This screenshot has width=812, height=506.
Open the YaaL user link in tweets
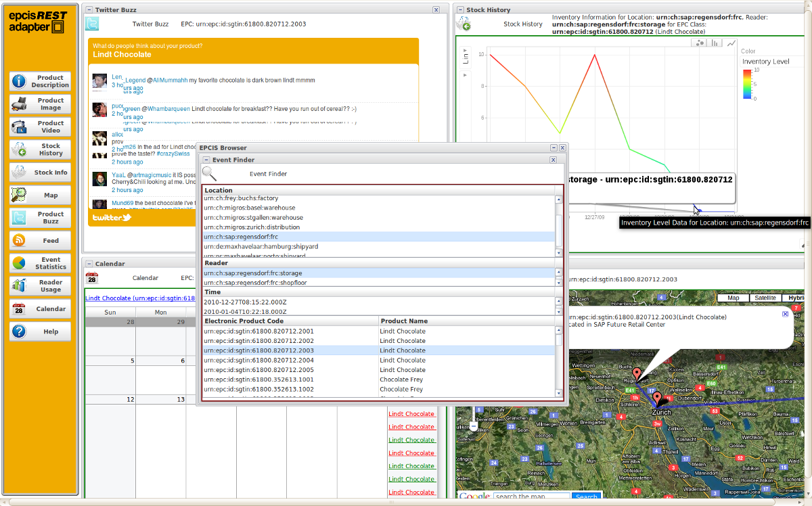(x=118, y=174)
